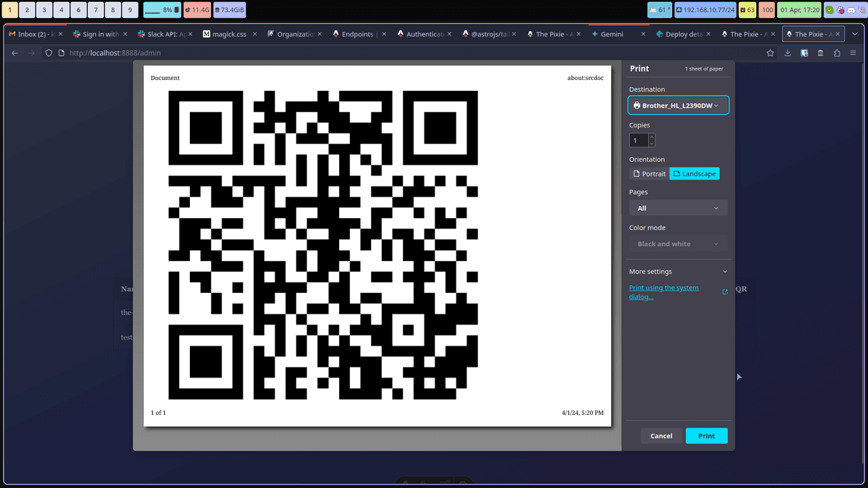Expand the More settings section
Image resolution: width=868 pixels, height=488 pixels.
click(x=678, y=272)
